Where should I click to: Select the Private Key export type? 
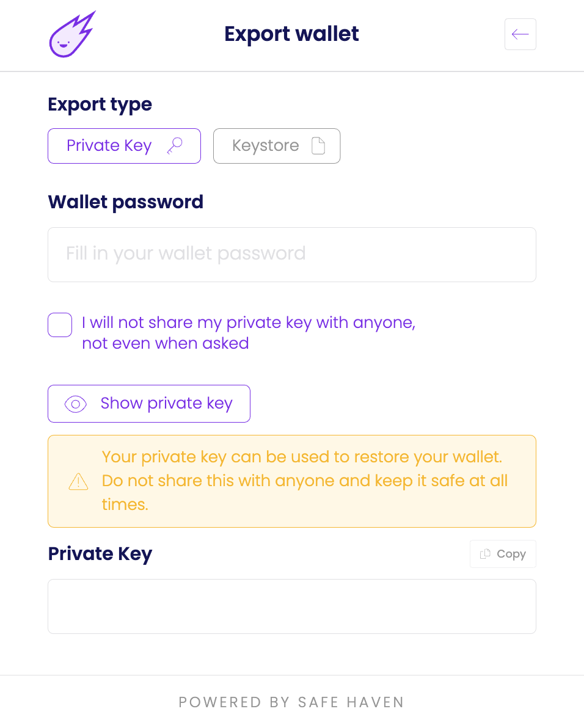pos(109,146)
